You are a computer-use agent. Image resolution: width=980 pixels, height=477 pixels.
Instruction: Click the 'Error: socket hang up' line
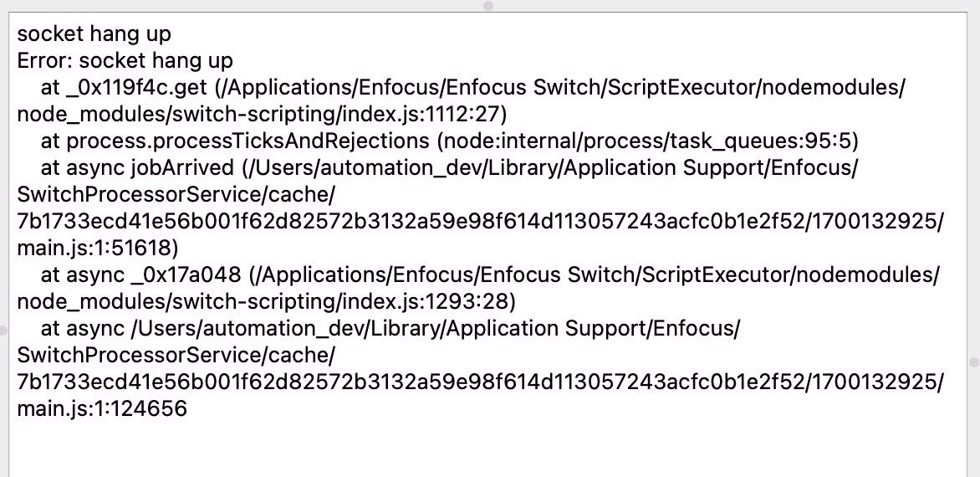coord(125,61)
